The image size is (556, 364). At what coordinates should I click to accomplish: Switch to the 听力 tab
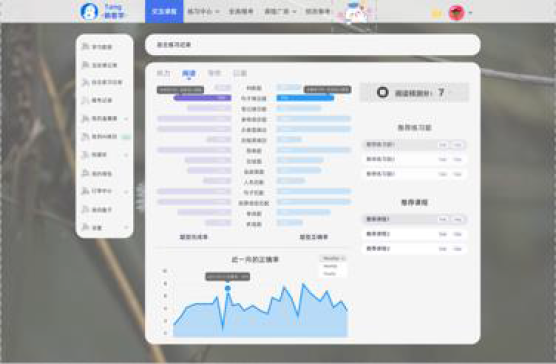pyautogui.click(x=163, y=73)
